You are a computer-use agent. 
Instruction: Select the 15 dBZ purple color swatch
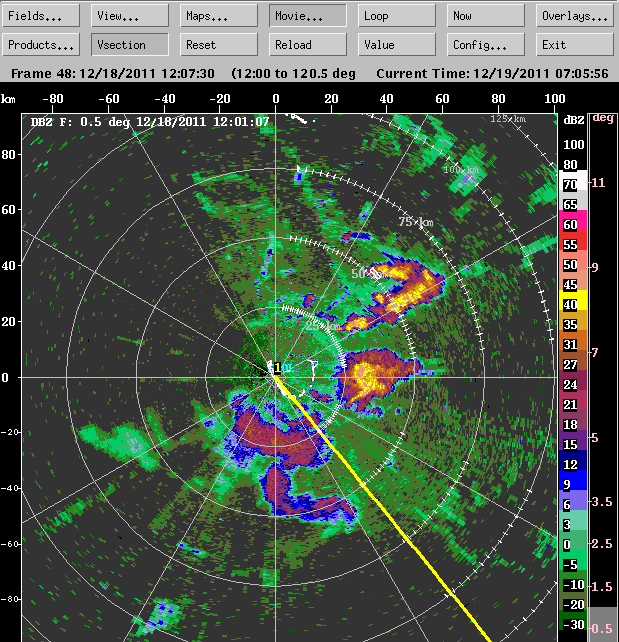point(573,441)
